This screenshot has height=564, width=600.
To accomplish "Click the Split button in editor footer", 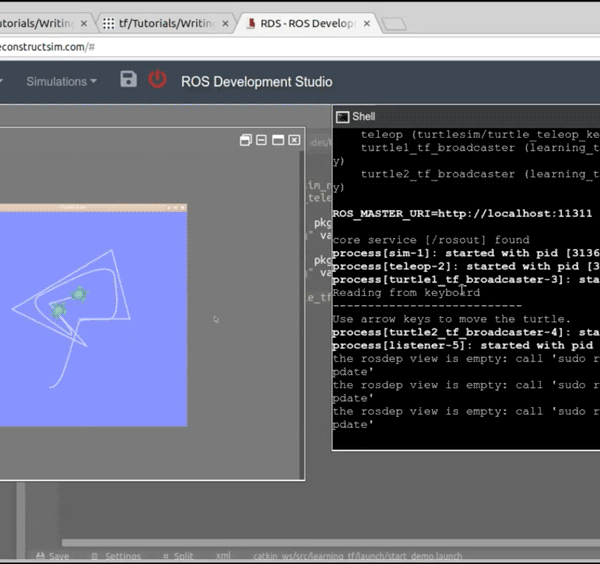I will click(x=178, y=556).
